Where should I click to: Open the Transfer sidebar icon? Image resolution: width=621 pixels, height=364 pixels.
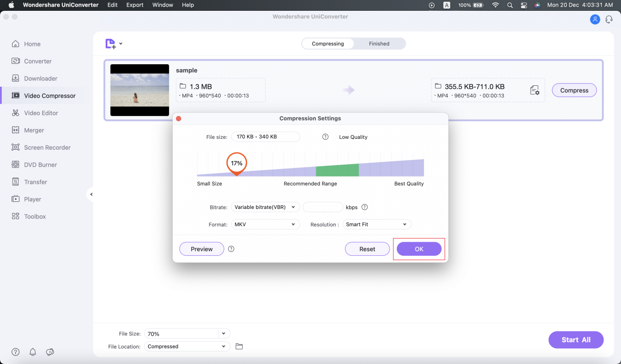[x=16, y=182]
